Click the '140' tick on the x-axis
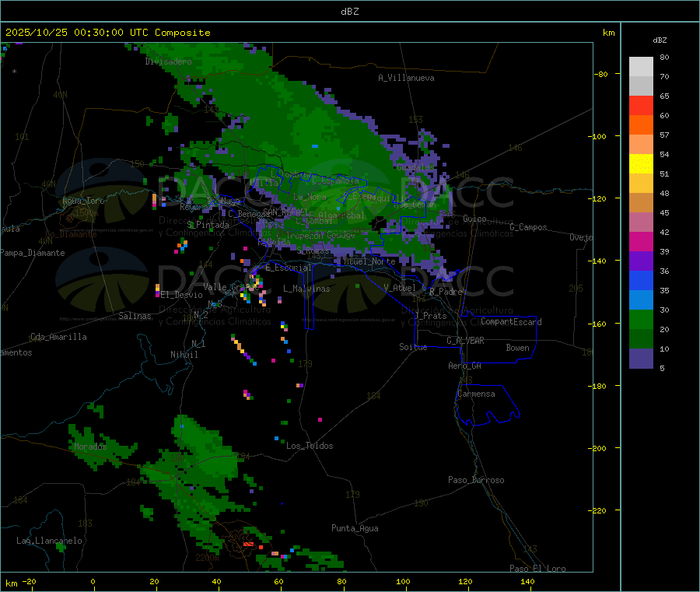The image size is (700, 592). click(527, 581)
